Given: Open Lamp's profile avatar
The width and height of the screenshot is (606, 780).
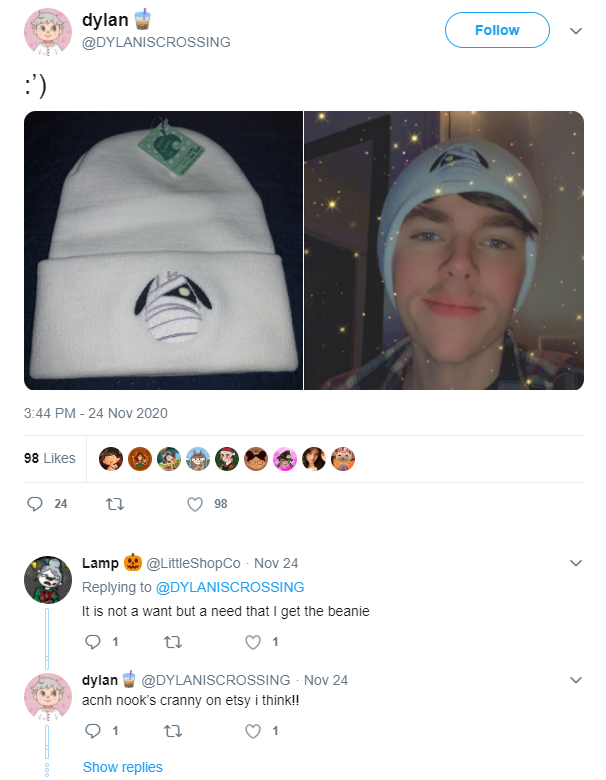Looking at the screenshot, I should [x=48, y=580].
